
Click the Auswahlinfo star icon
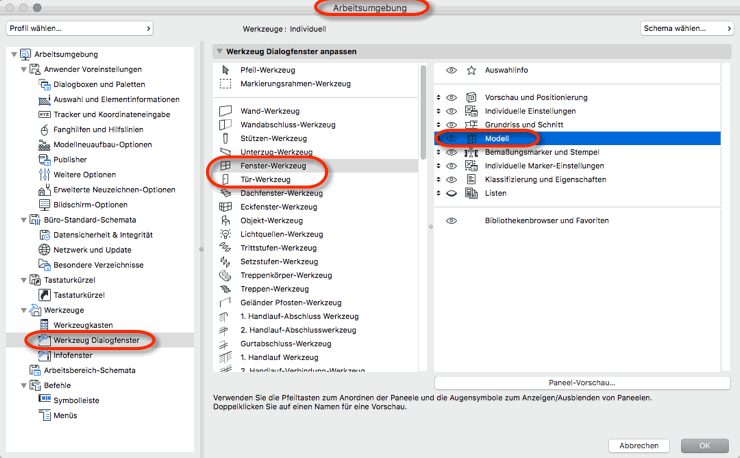coord(471,70)
